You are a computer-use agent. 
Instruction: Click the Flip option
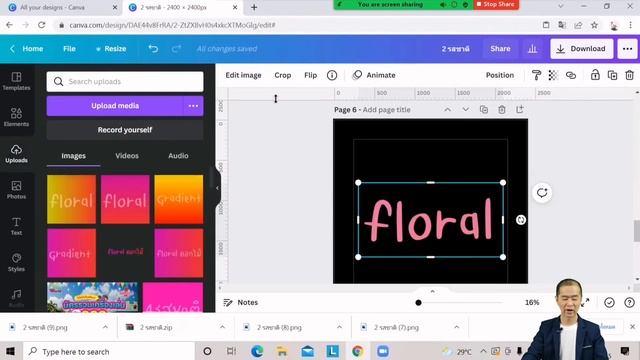pos(311,75)
